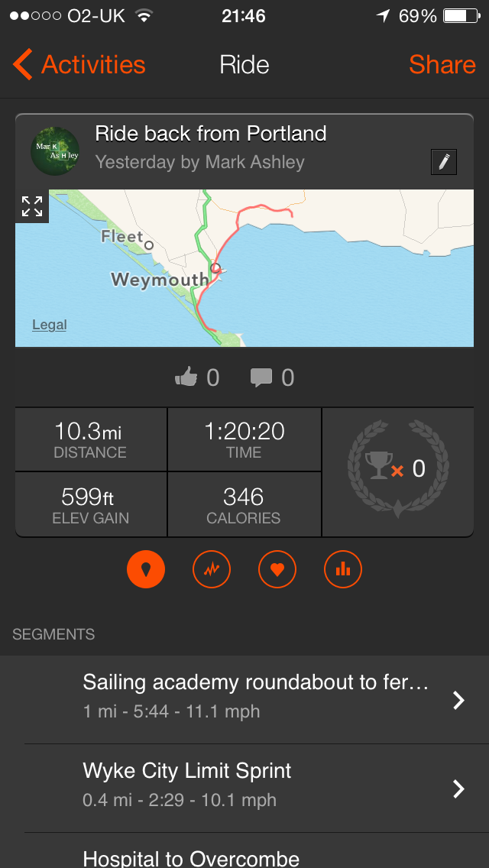The image size is (489, 868).
Task: Go back to Activities
Action: click(79, 65)
